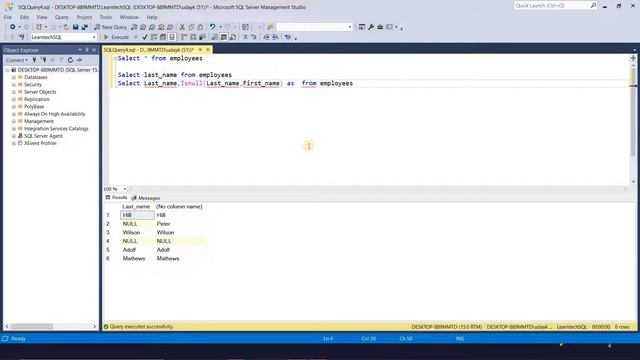This screenshot has height=360, width=640.
Task: Open a new query with New Query
Action: coord(110,27)
